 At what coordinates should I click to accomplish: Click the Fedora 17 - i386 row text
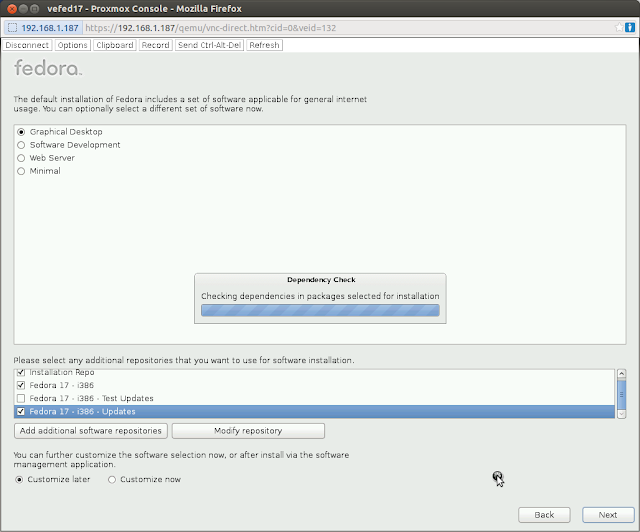(62, 385)
